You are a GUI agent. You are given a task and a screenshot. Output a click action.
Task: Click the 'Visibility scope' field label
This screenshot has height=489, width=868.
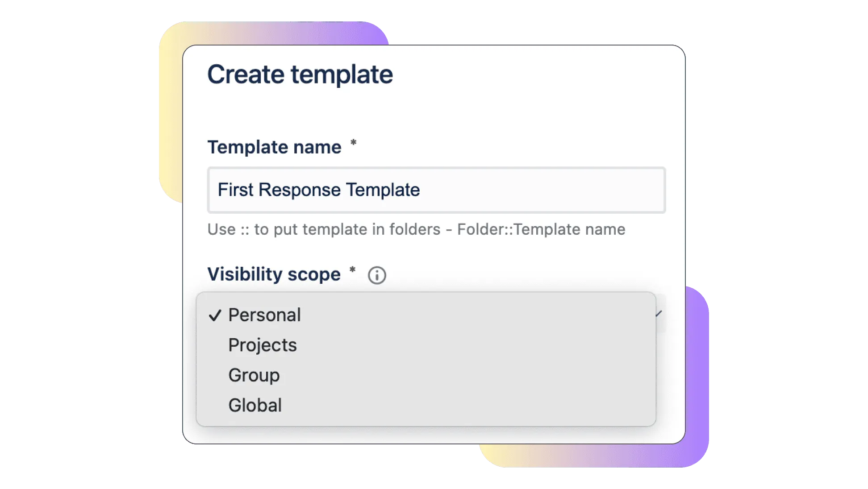pyautogui.click(x=274, y=274)
